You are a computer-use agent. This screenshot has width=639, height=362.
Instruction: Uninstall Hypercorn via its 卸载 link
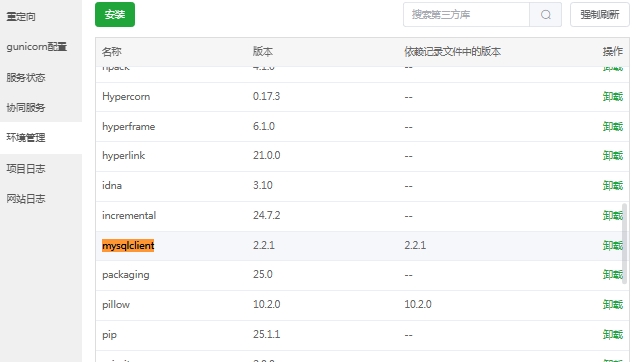point(613,97)
